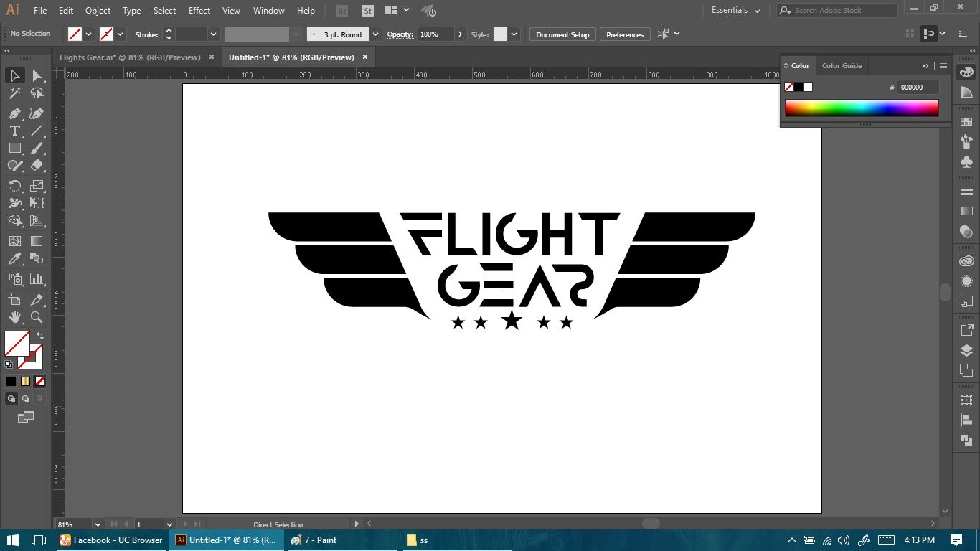Select the Scale tool
Screen dimensions: 980x551
37,186
